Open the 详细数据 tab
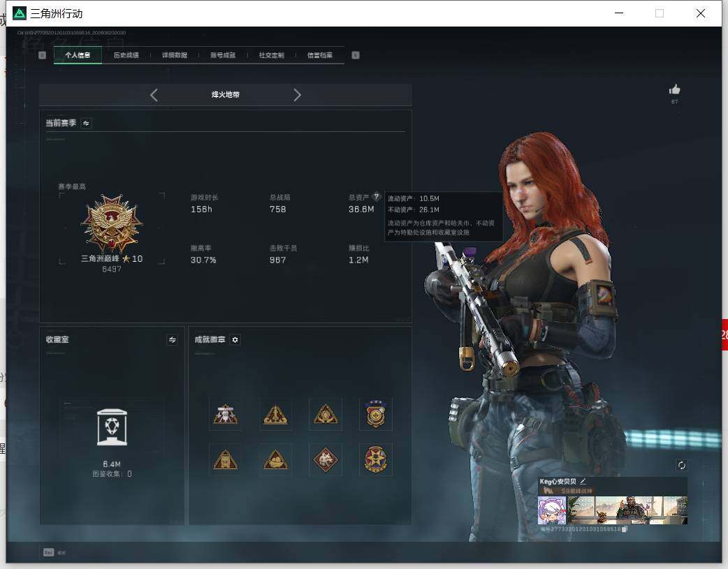The height and width of the screenshot is (569, 728). tap(175, 55)
